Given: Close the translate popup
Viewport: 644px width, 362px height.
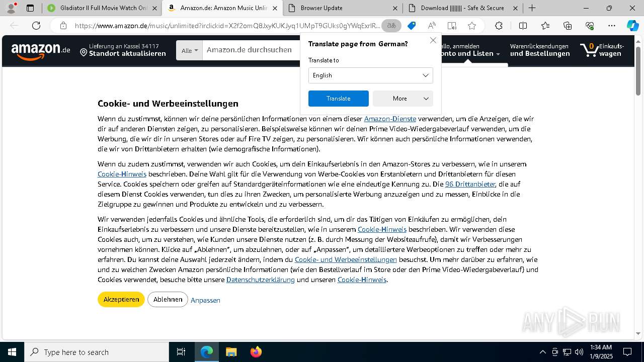Looking at the screenshot, I should pyautogui.click(x=433, y=40).
